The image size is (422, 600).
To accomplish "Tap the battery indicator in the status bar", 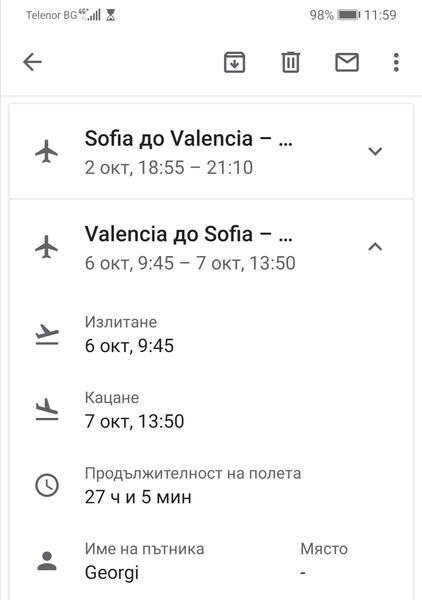I will (x=349, y=15).
